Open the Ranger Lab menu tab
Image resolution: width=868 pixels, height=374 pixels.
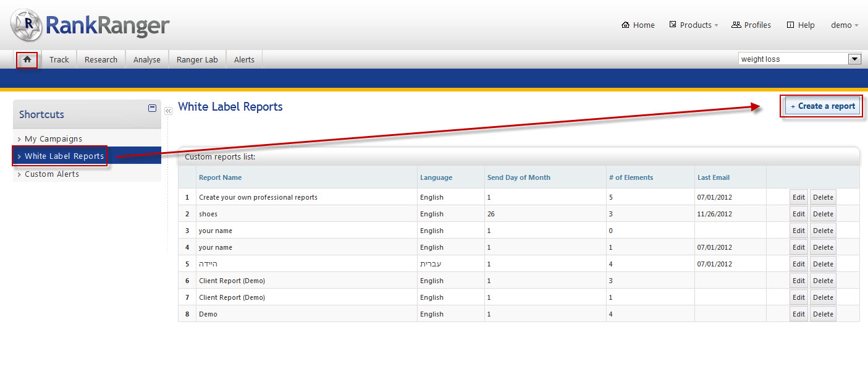[197, 60]
